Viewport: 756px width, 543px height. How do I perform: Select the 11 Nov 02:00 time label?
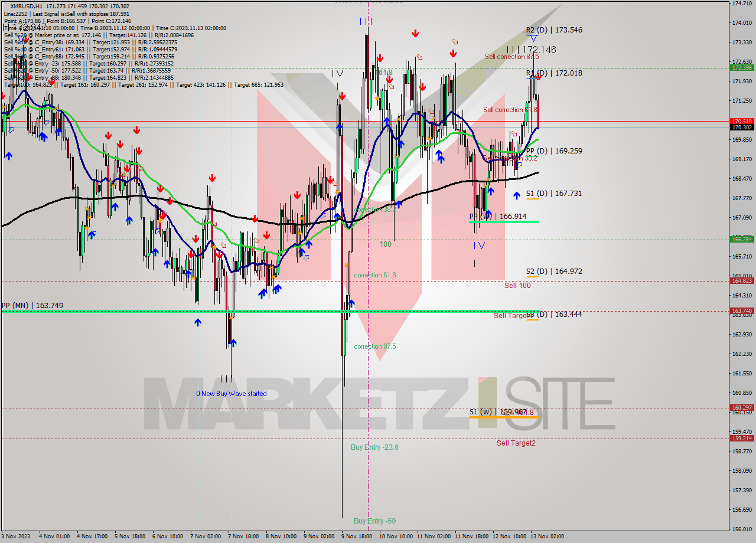(x=433, y=537)
